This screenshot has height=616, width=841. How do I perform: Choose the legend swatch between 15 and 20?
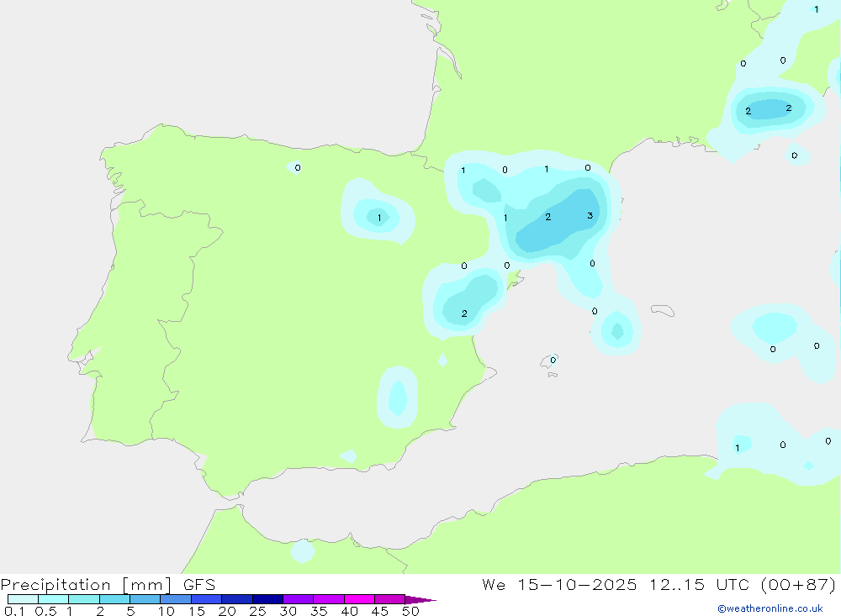pyautogui.click(x=207, y=599)
